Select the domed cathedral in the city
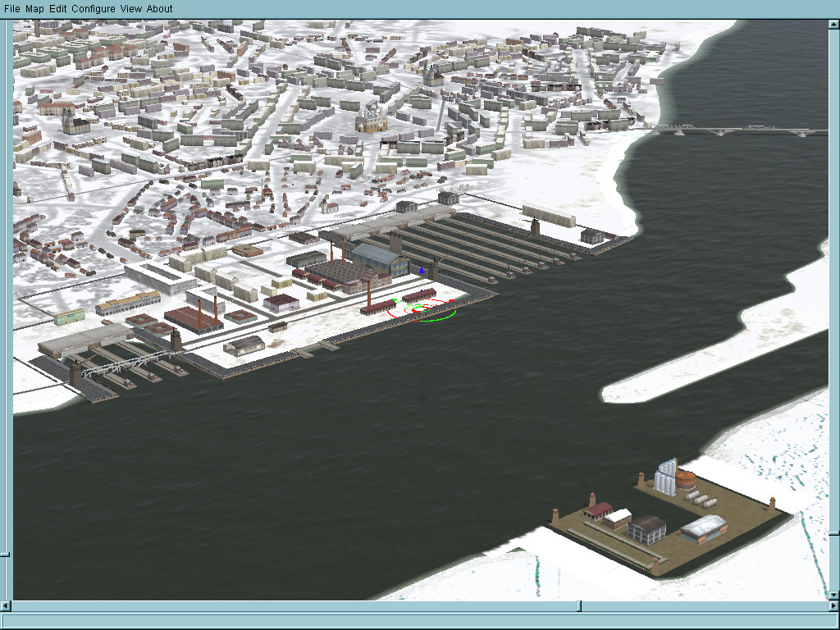 click(x=371, y=121)
